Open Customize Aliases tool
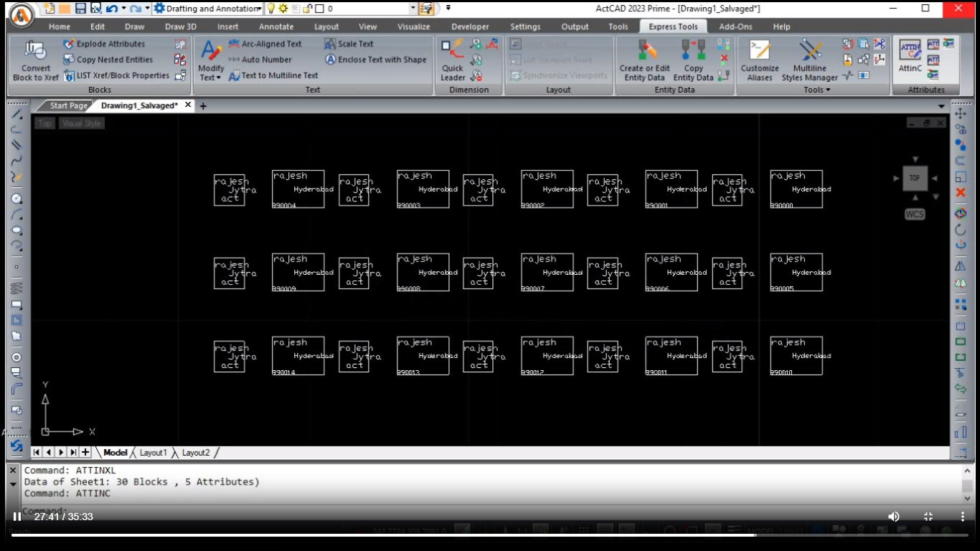 click(x=760, y=60)
